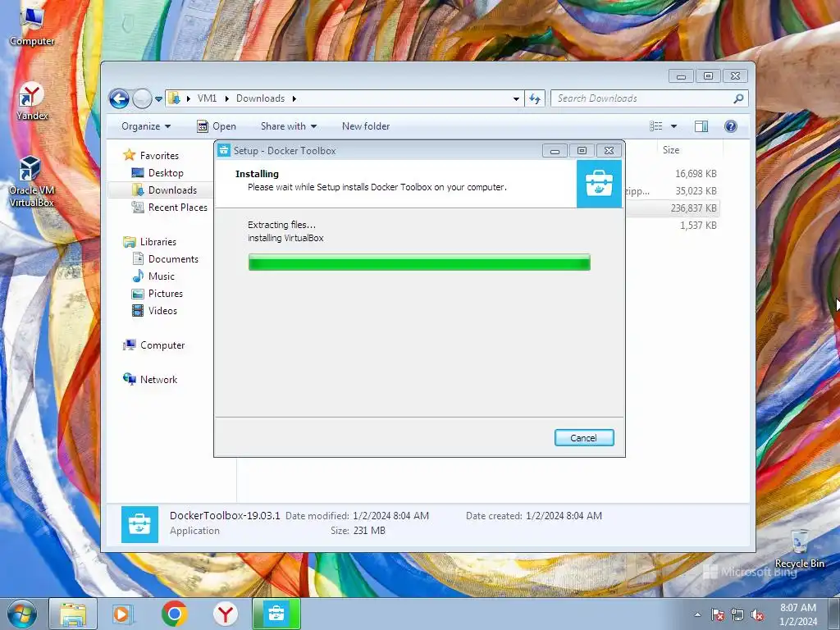Open the Organize menu
Image resolution: width=840 pixels, height=630 pixels.
(146, 126)
